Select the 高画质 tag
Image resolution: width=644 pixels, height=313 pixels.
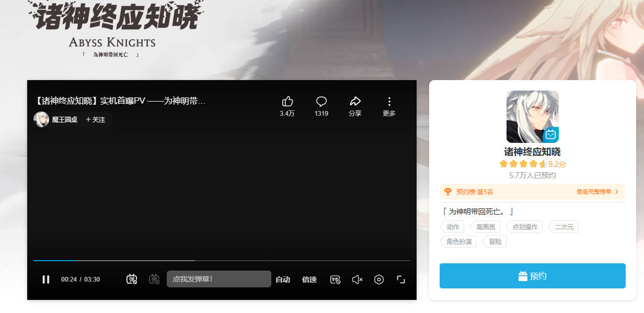(x=485, y=227)
